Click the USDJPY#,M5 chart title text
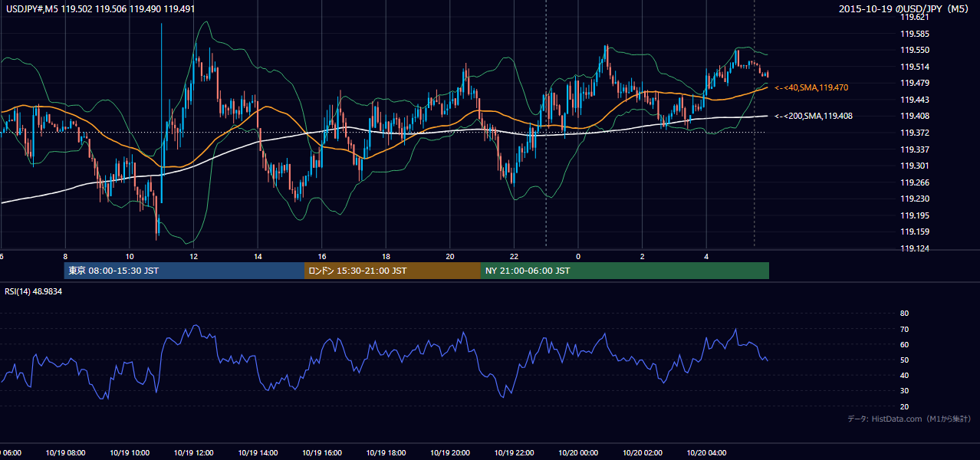This screenshot has width=980, height=460. click(100, 9)
